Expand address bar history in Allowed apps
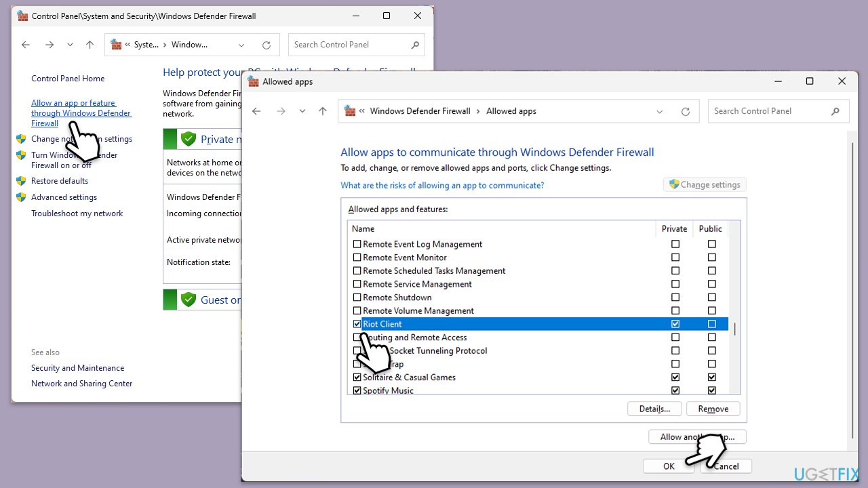 pyautogui.click(x=660, y=111)
